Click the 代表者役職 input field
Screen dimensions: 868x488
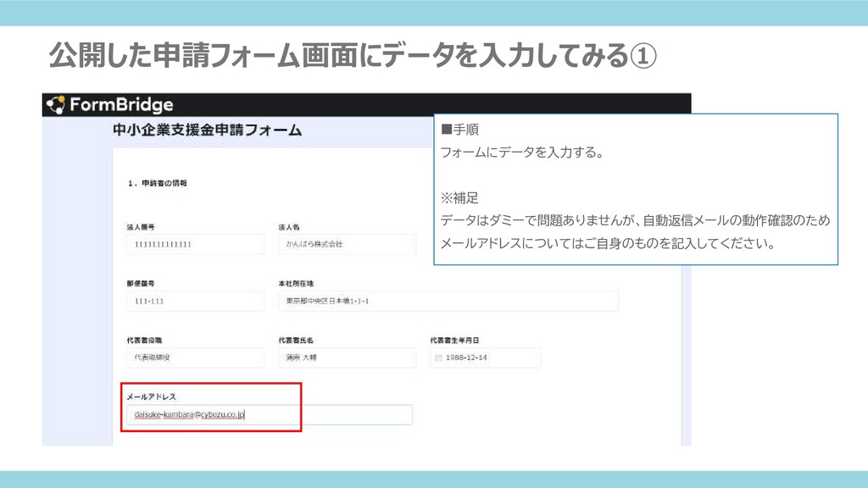tap(196, 358)
